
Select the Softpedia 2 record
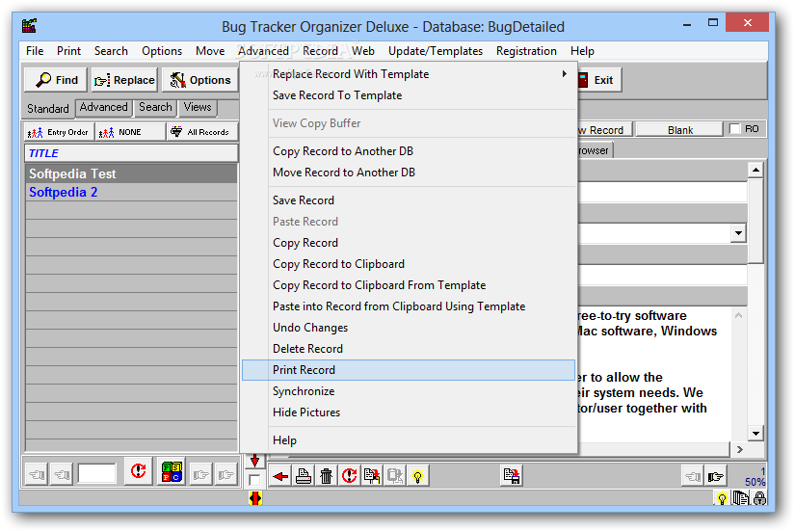[x=131, y=192]
